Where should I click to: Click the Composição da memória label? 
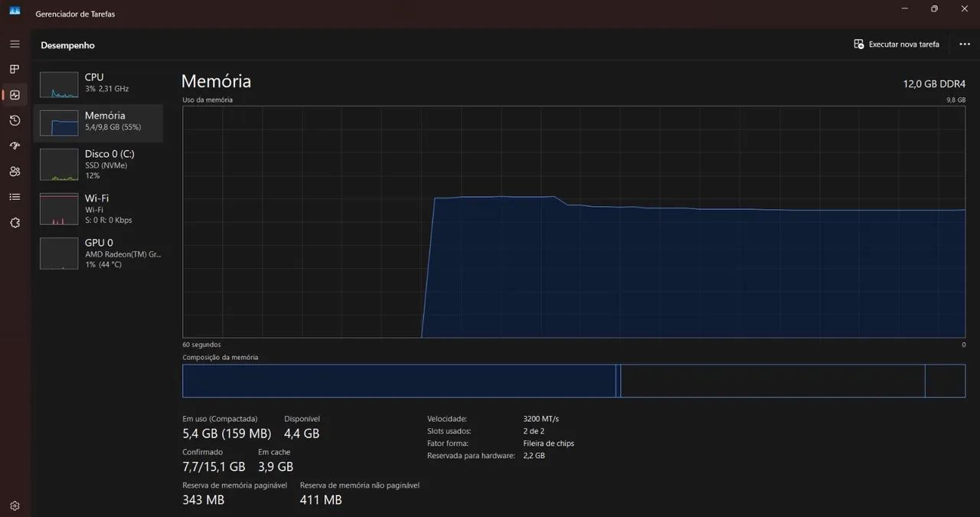(x=220, y=358)
